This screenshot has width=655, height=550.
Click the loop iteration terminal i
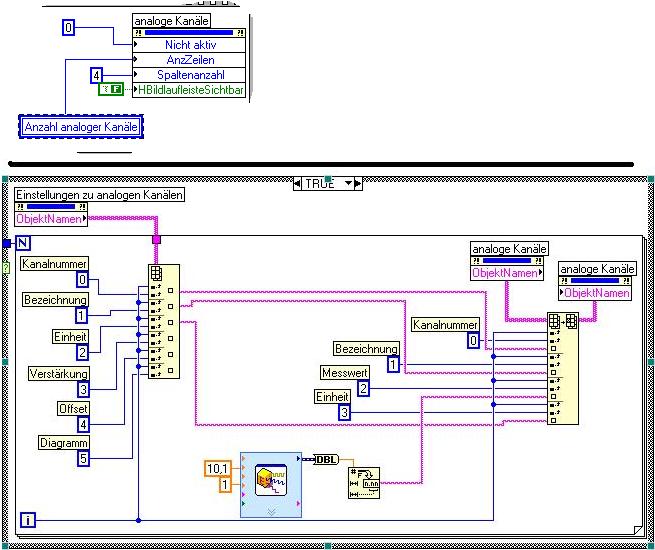pos(28,520)
